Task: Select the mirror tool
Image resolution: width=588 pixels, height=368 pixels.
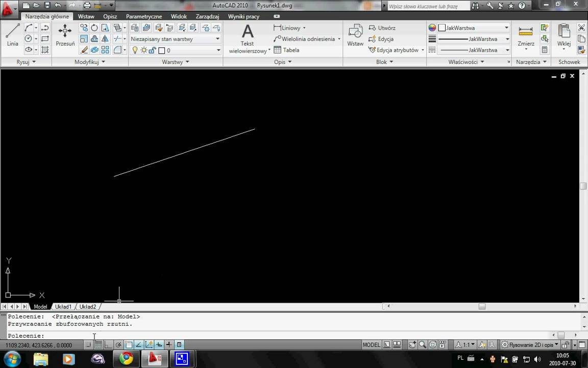Action: [x=105, y=39]
